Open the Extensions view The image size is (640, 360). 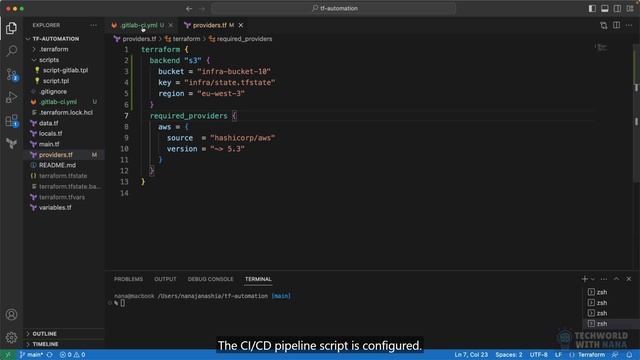click(11, 121)
